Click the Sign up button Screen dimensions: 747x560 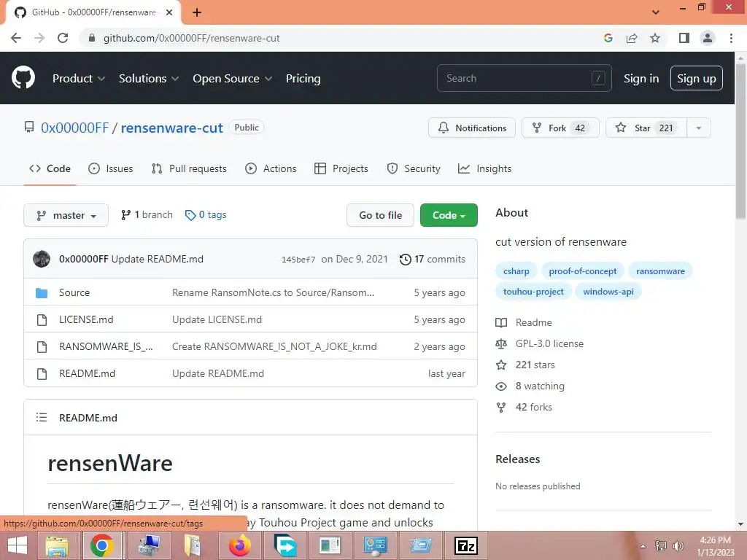[x=697, y=78]
